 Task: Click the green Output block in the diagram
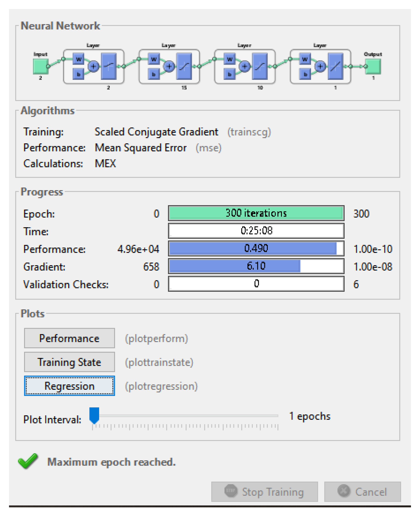(x=373, y=66)
